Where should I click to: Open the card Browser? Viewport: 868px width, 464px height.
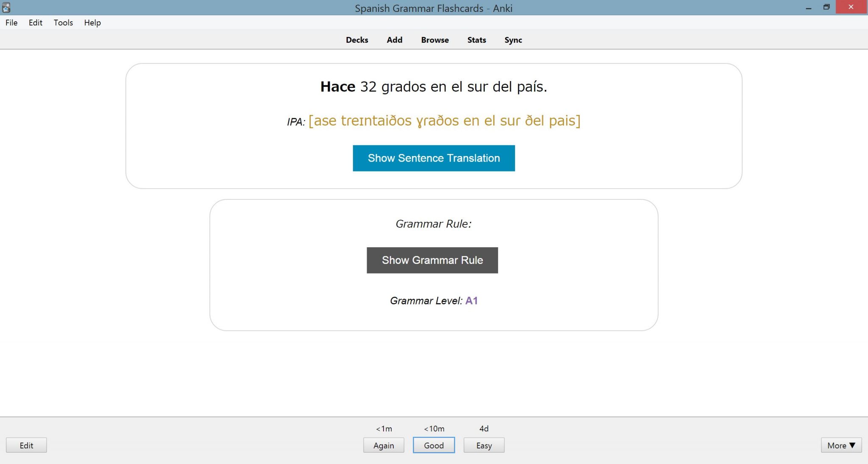(434, 39)
